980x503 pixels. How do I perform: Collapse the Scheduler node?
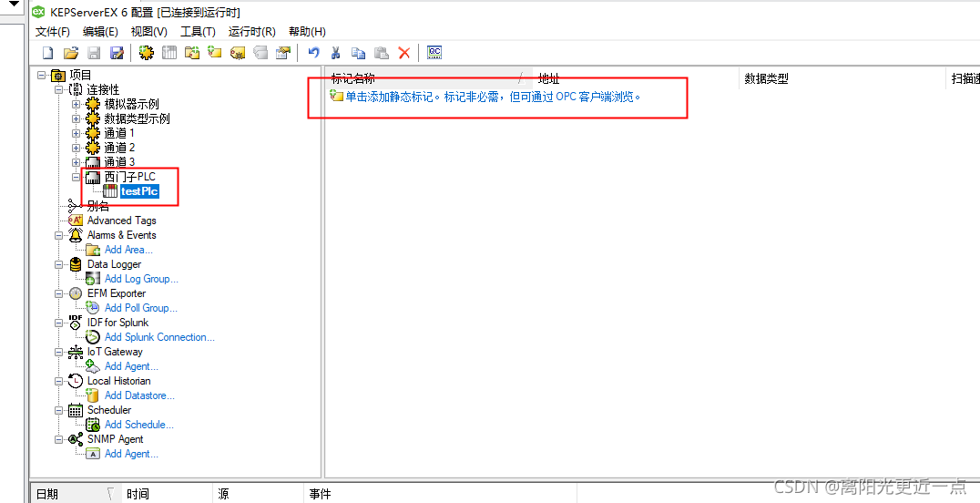59,410
